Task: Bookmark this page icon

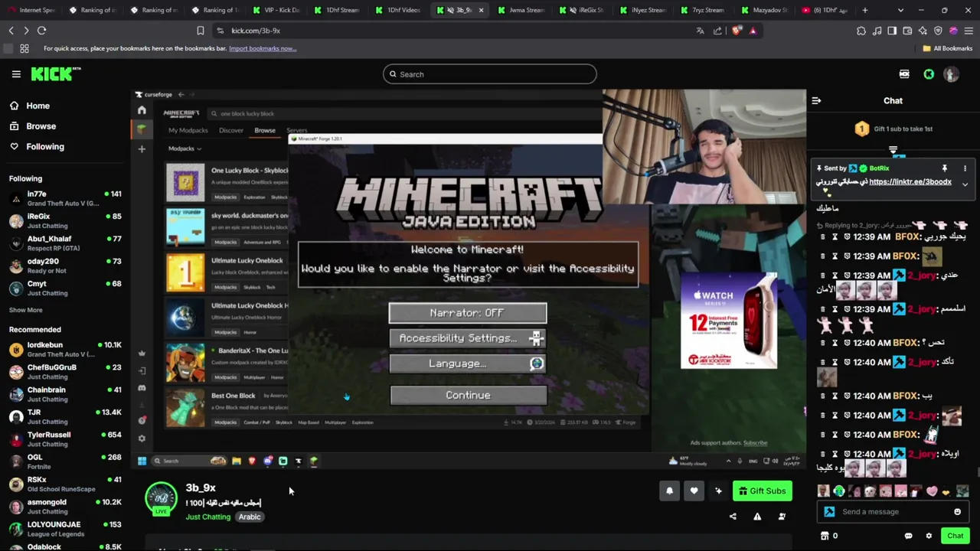Action: tap(200, 31)
